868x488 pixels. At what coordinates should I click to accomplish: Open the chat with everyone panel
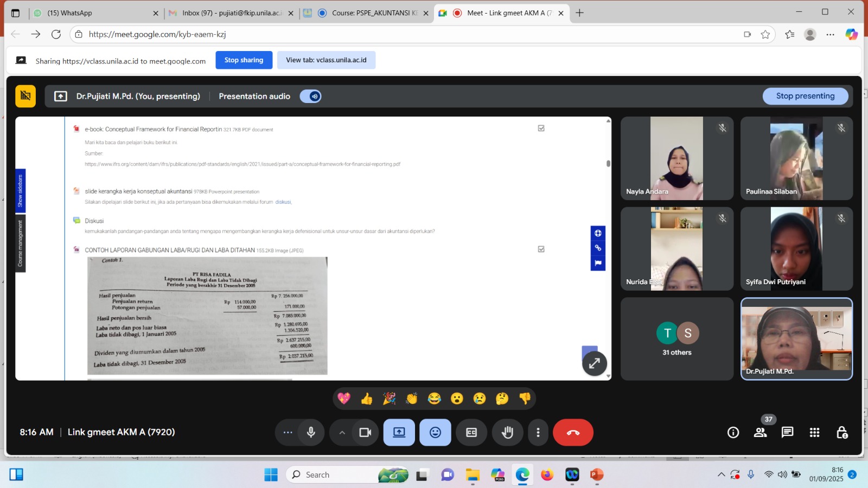coord(787,432)
